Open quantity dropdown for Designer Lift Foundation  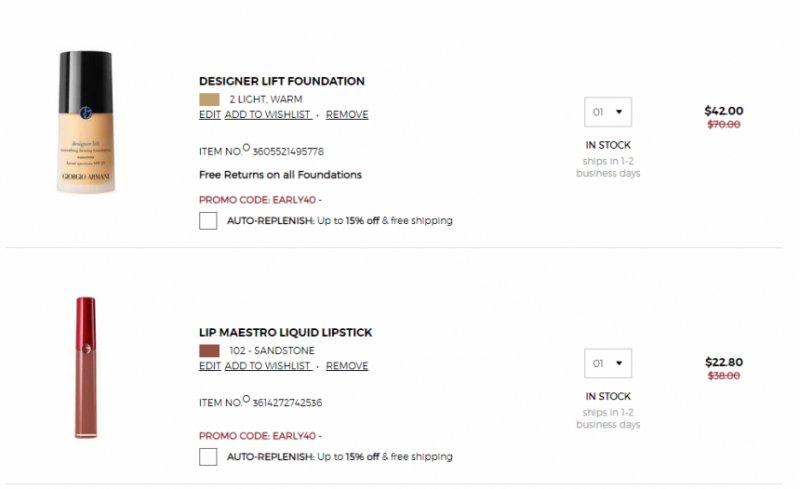click(x=608, y=112)
